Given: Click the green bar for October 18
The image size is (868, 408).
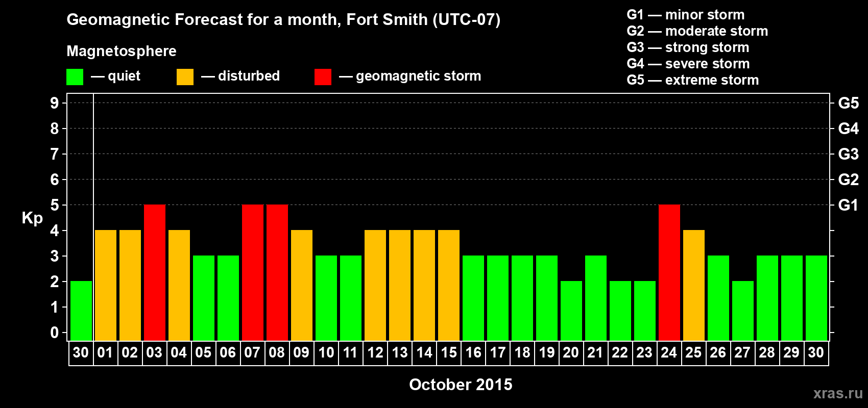Looking at the screenshot, I should click(522, 298).
